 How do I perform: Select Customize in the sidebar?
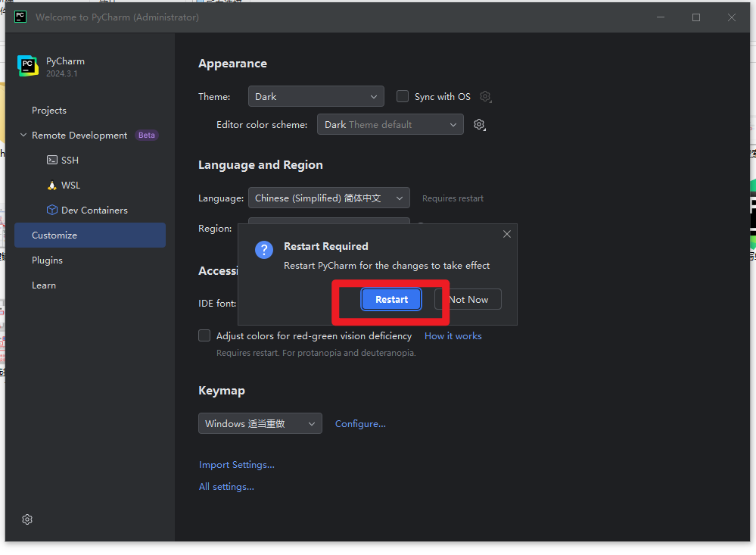(90, 235)
